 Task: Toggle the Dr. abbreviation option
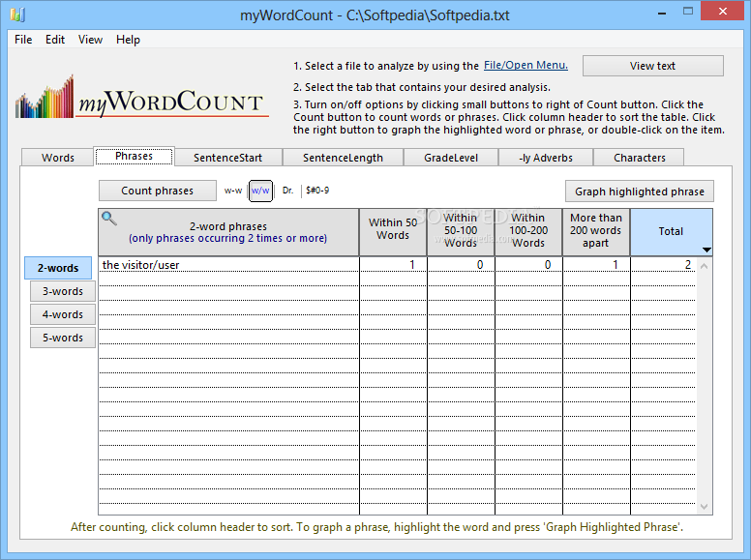(x=287, y=191)
